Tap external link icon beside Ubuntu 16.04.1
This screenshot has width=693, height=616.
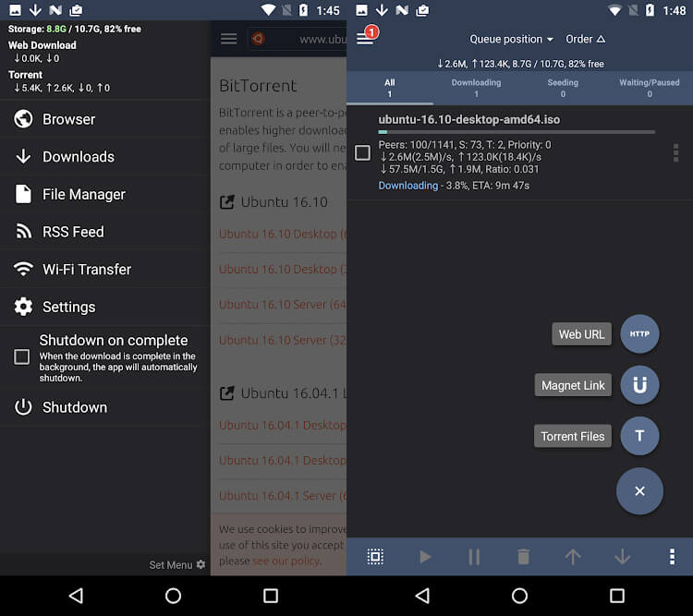click(x=226, y=393)
